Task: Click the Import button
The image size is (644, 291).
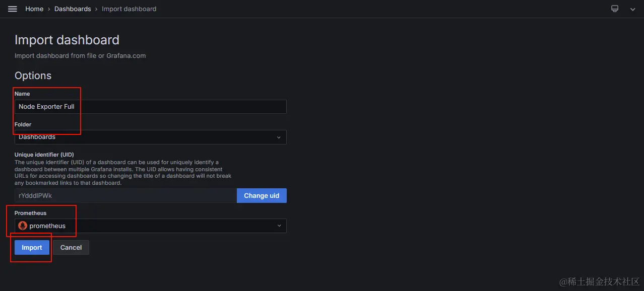Action: pos(32,247)
